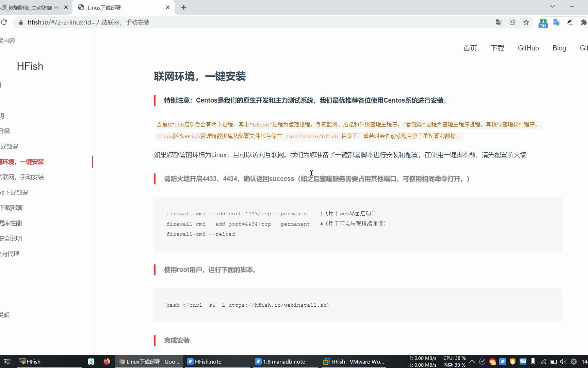Viewport: 588px width, 368px height.
Task: Select sidebar item 联网环境，一键安装
Action: coord(22,162)
